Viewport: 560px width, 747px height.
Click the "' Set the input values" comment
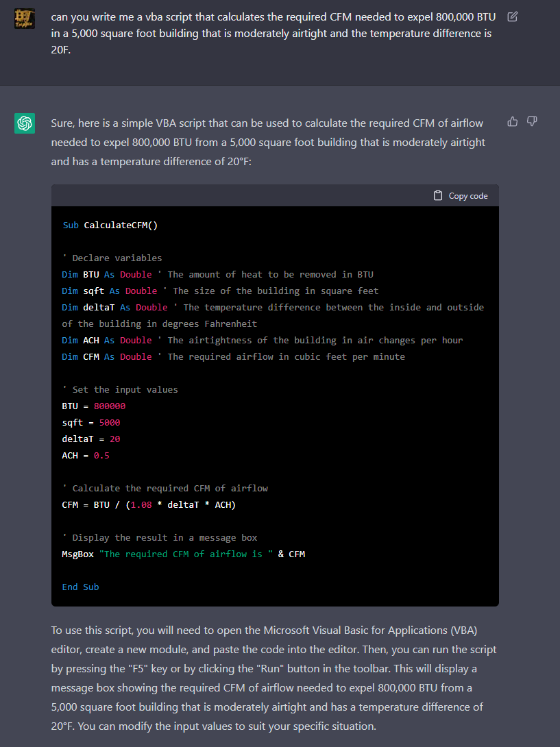pos(120,389)
